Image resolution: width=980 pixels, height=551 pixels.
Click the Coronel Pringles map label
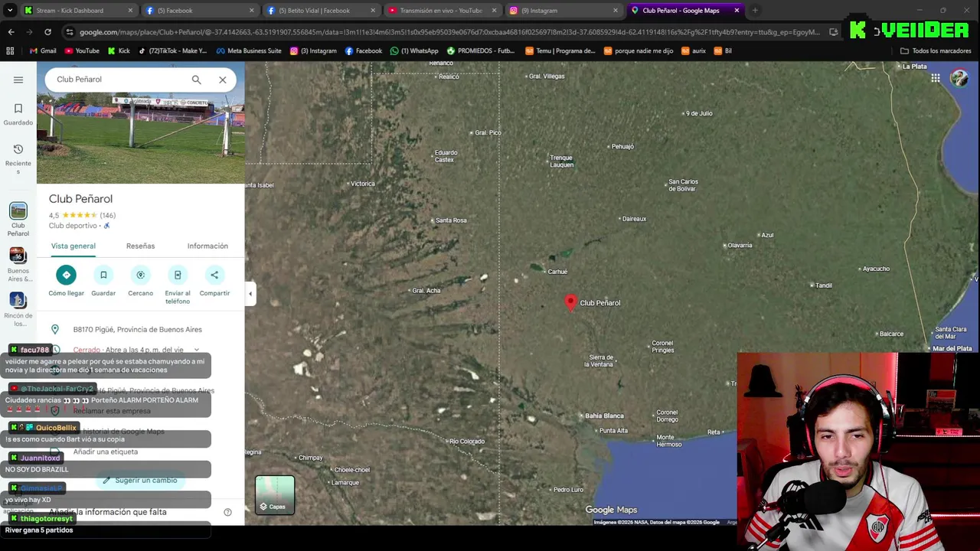662,347
